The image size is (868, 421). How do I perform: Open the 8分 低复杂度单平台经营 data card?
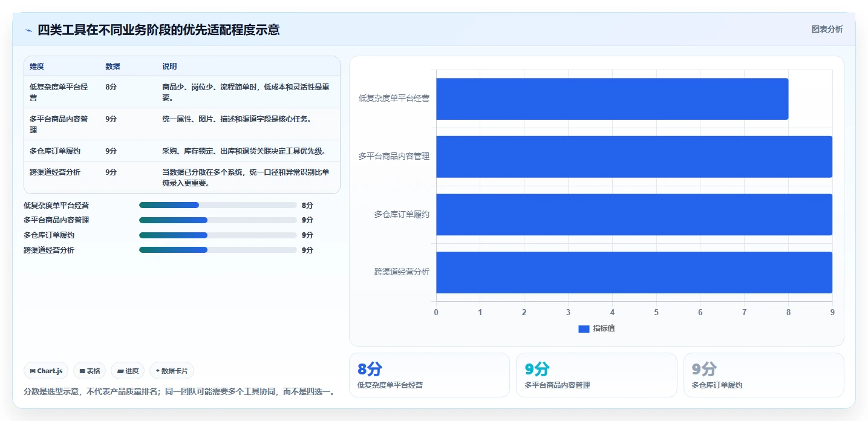pyautogui.click(x=429, y=375)
